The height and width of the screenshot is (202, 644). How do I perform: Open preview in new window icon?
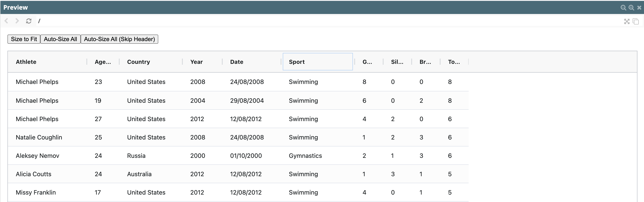pos(635,21)
